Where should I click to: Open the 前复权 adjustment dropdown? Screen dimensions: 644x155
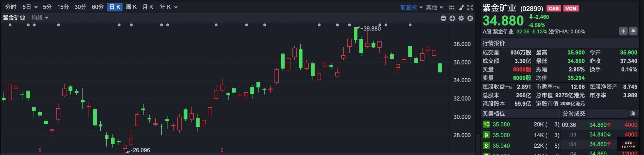411,7
